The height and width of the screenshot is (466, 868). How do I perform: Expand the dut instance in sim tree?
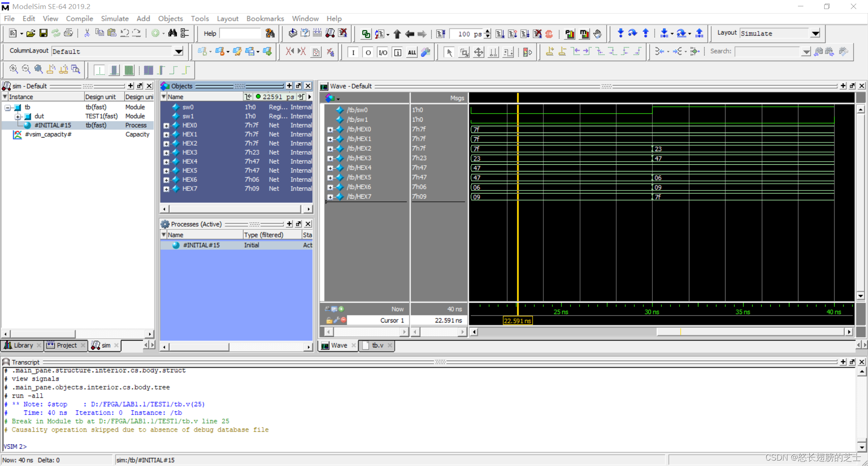(x=19, y=117)
